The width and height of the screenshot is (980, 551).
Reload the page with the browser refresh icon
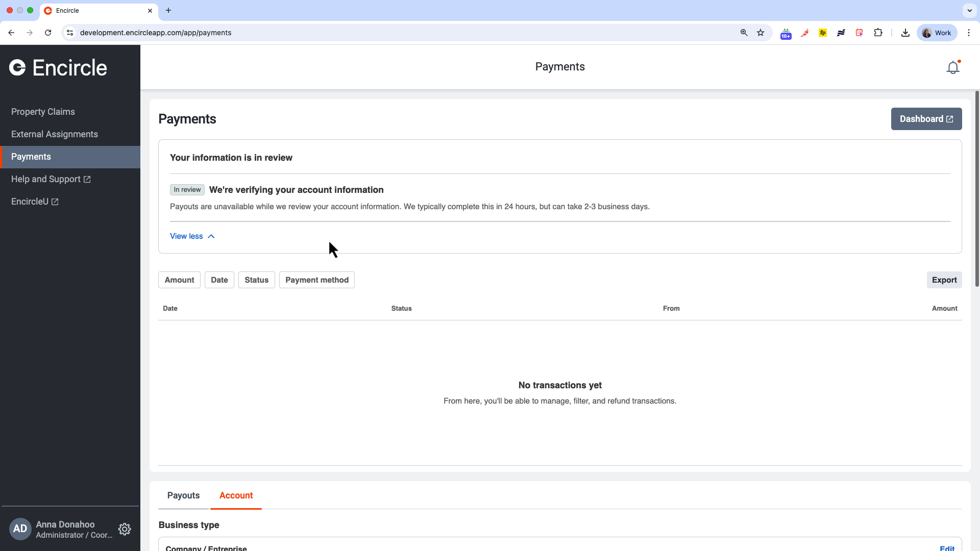point(48,33)
